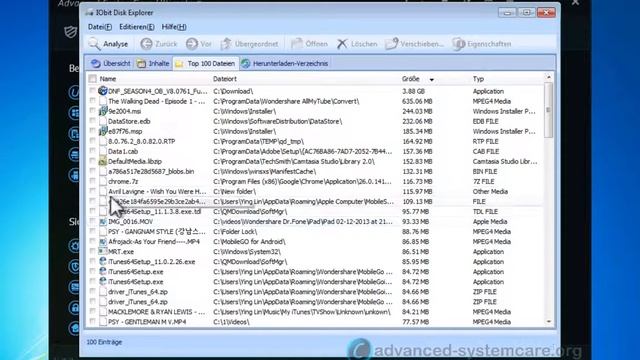Click the scrollbar down arrow
The width and height of the screenshot is (640, 360).
pyautogui.click(x=549, y=322)
